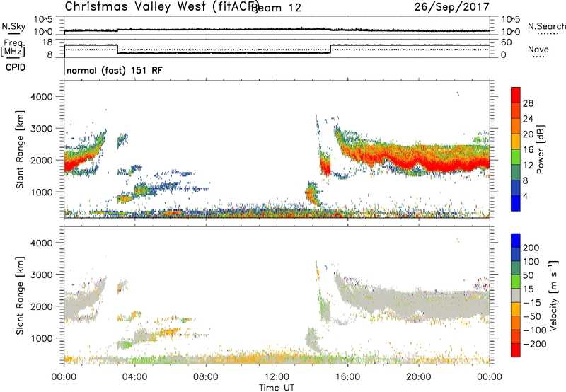
Task: Click the '28' power scale value
Action: click(x=528, y=103)
